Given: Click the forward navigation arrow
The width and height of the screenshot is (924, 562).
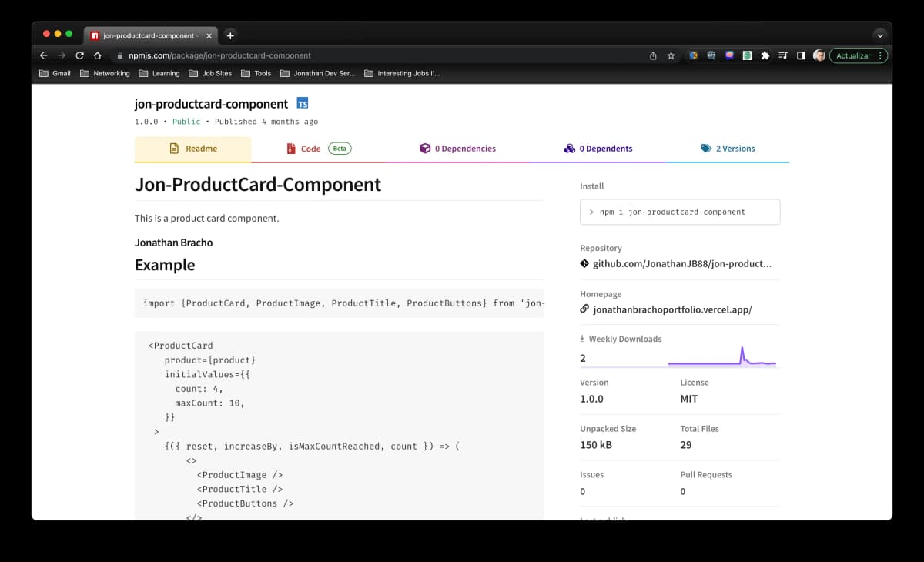Looking at the screenshot, I should [62, 55].
